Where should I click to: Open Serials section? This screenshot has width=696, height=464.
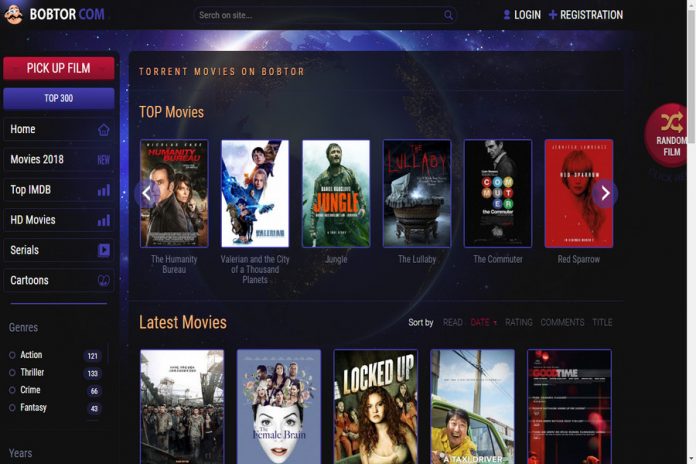click(59, 250)
